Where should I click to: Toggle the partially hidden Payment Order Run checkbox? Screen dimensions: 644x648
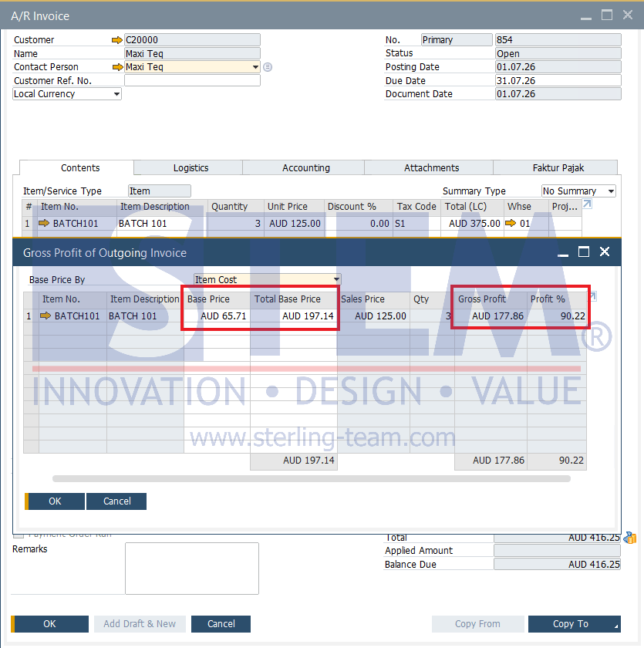19,536
